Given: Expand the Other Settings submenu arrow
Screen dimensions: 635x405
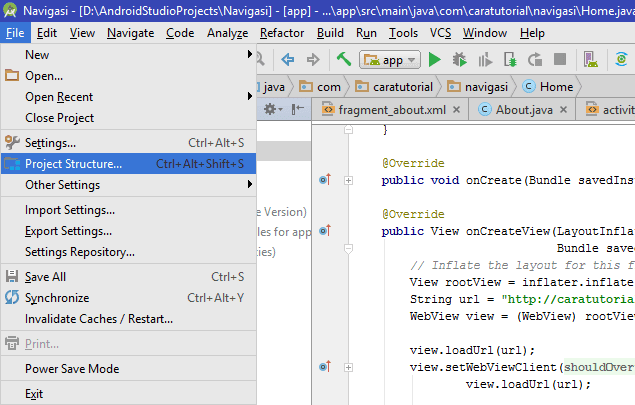Looking at the screenshot, I should (250, 184).
